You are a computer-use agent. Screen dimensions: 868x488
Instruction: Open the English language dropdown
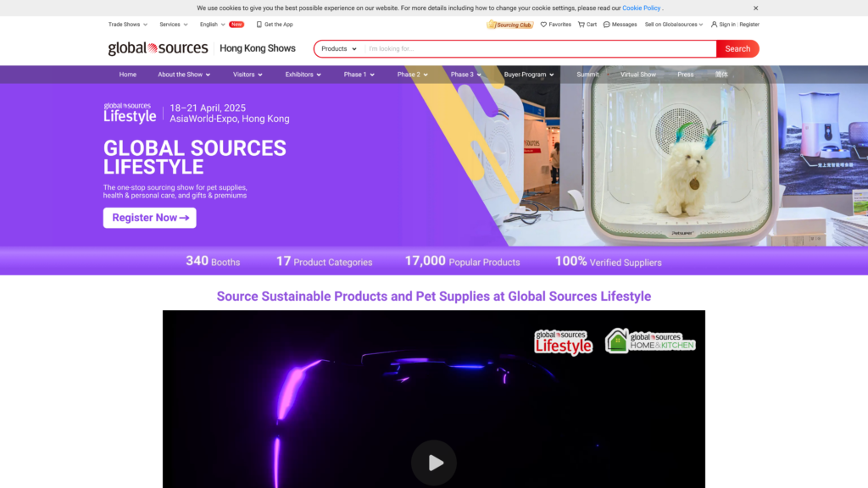pyautogui.click(x=212, y=25)
